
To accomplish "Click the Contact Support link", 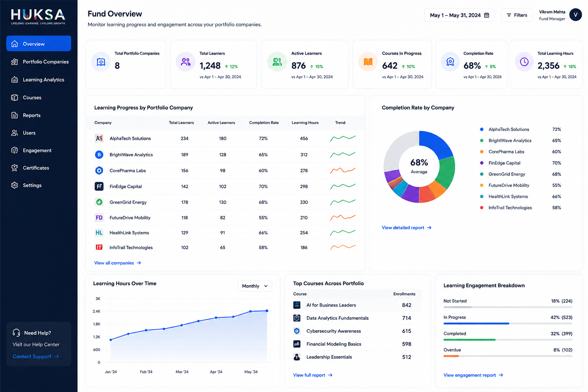I will (x=36, y=356).
